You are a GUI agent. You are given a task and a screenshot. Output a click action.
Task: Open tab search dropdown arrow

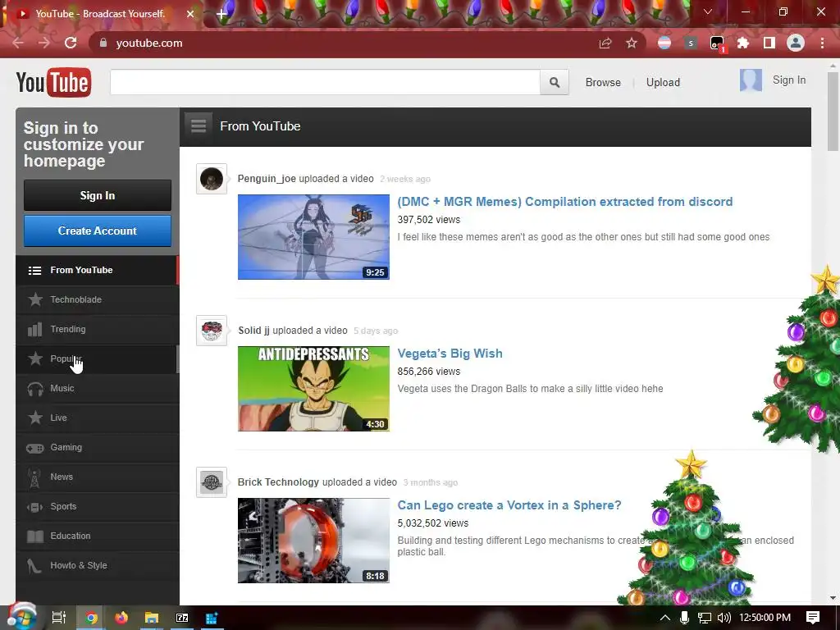click(x=708, y=11)
